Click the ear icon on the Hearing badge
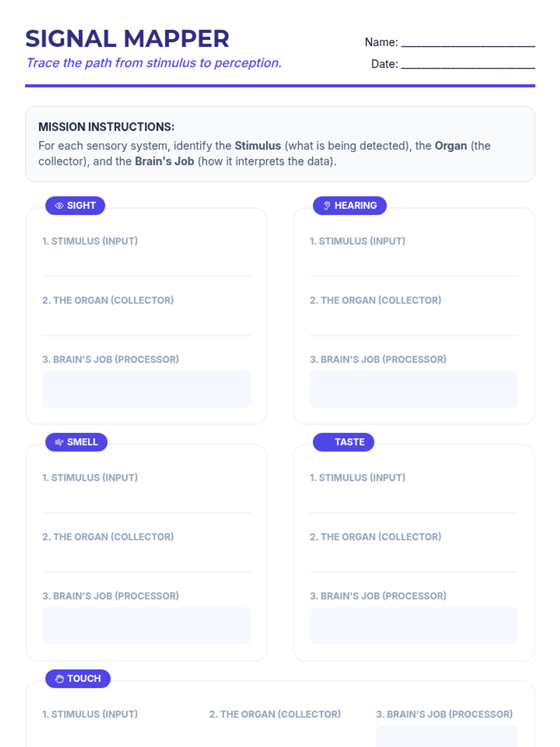This screenshot has height=747, width=560. click(327, 206)
